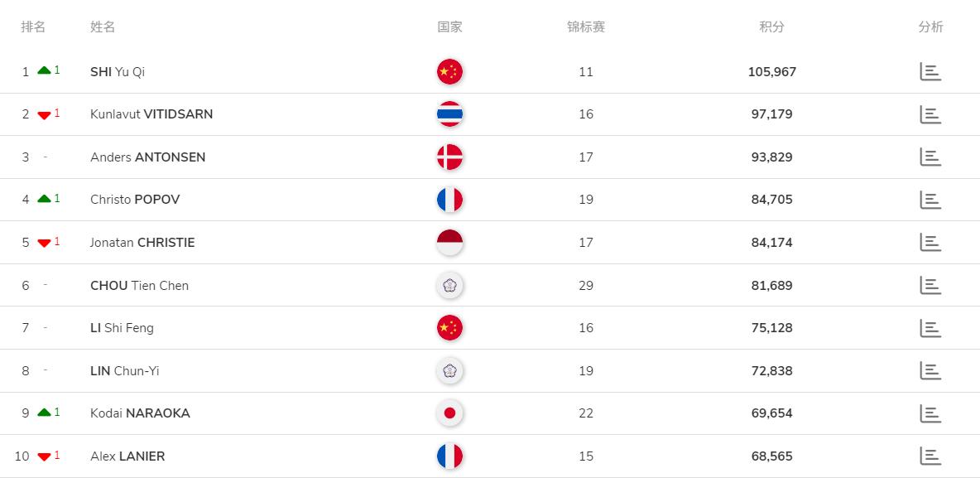Screen dimensions: 980x478
Task: Click Japan flag in Kodai NARAOKA row
Action: click(449, 413)
